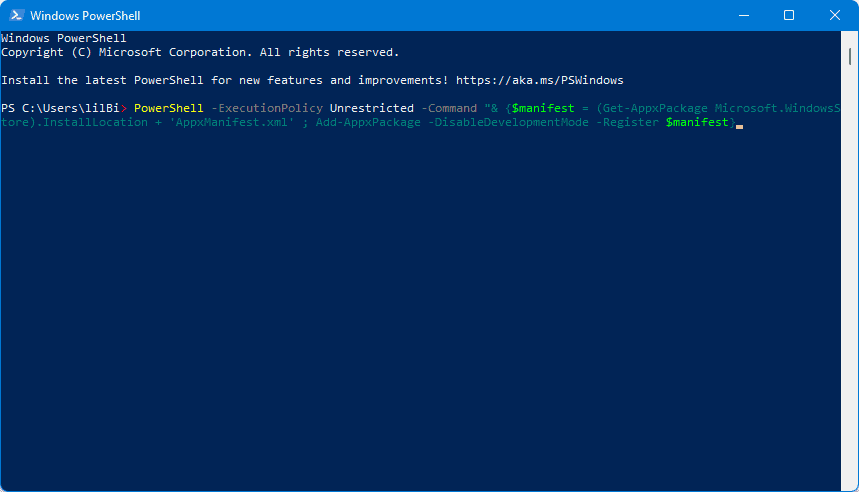Click the $manifest variable after -Register
Image resolution: width=859 pixels, height=492 pixels.
pyautogui.click(x=697, y=122)
